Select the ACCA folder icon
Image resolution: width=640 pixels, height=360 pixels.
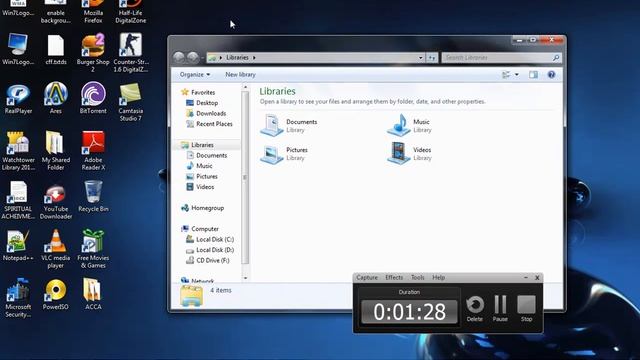tap(93, 294)
